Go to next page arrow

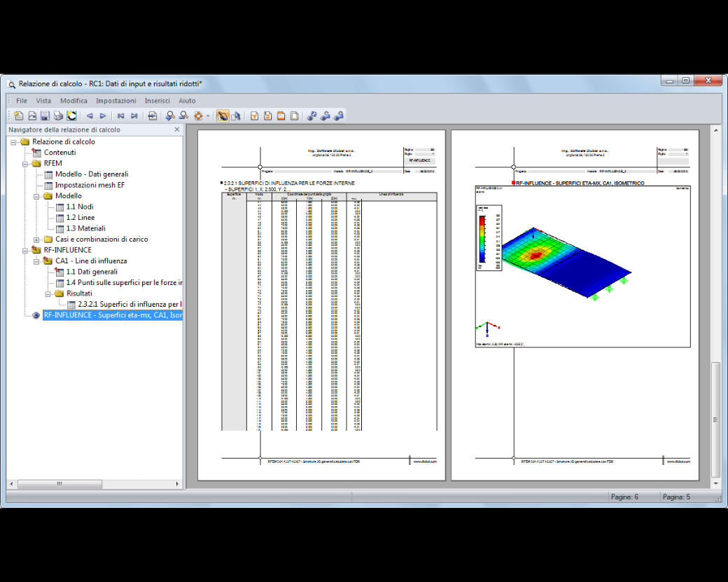point(103,116)
